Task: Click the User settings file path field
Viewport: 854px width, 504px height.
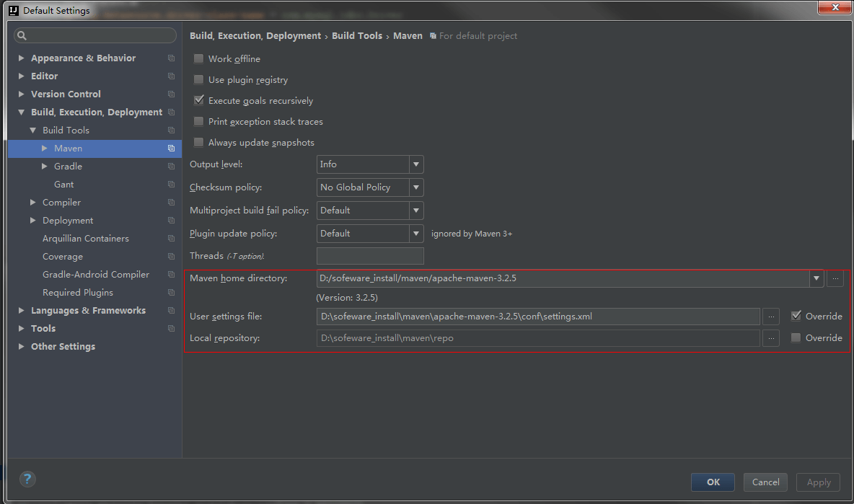Action: [538, 317]
